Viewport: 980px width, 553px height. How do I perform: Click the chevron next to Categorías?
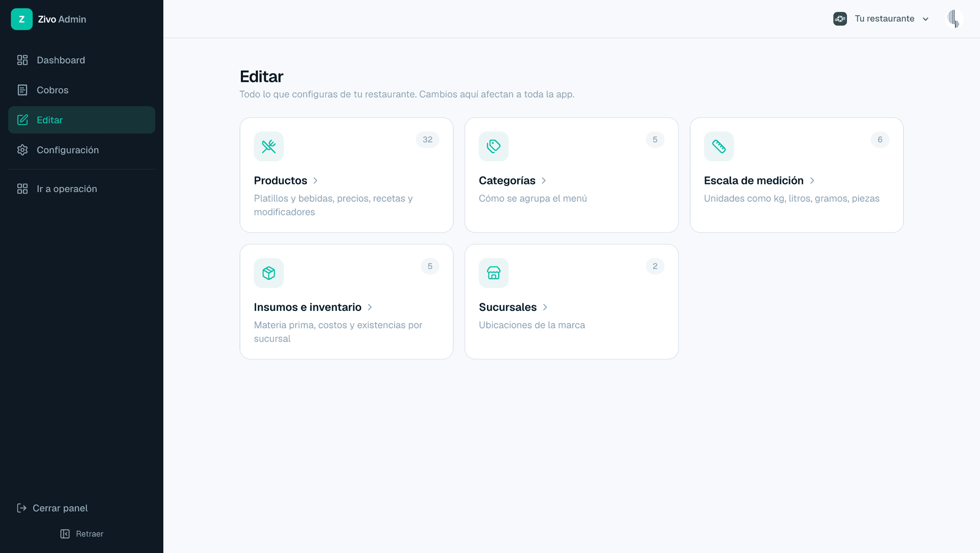(x=544, y=181)
